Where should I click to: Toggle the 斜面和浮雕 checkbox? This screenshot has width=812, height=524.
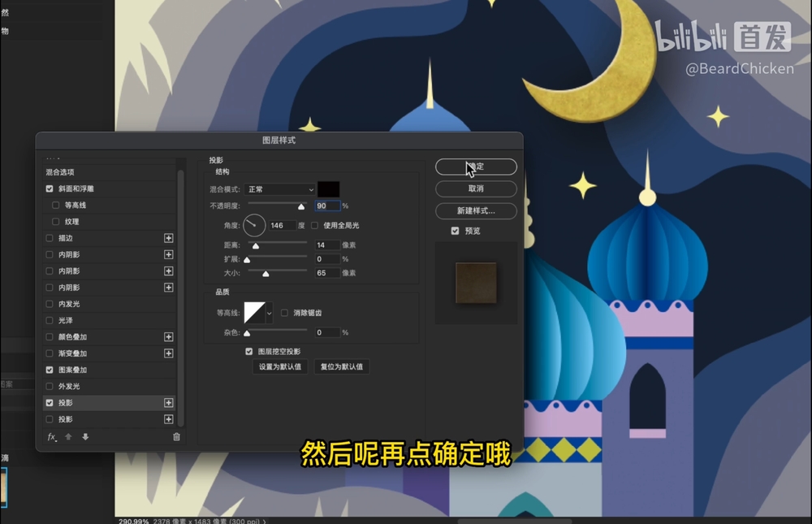coord(50,188)
